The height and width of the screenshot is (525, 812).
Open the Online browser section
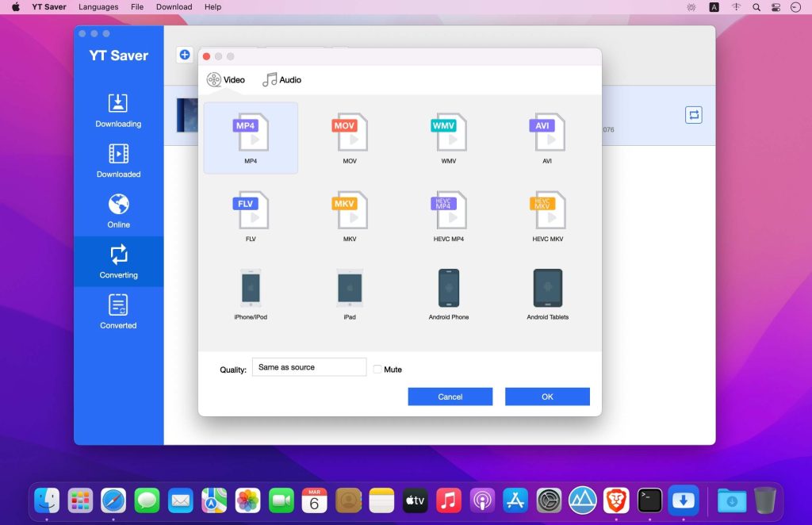pos(117,210)
